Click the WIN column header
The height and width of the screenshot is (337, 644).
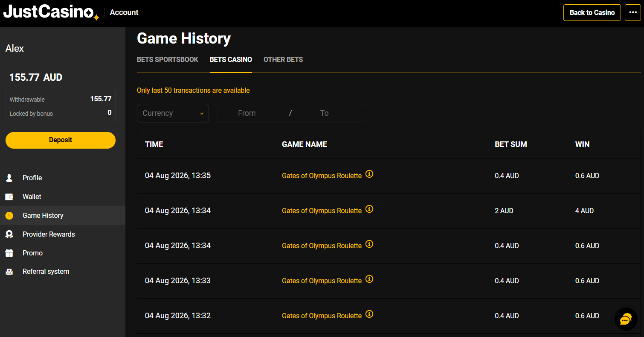(x=582, y=144)
